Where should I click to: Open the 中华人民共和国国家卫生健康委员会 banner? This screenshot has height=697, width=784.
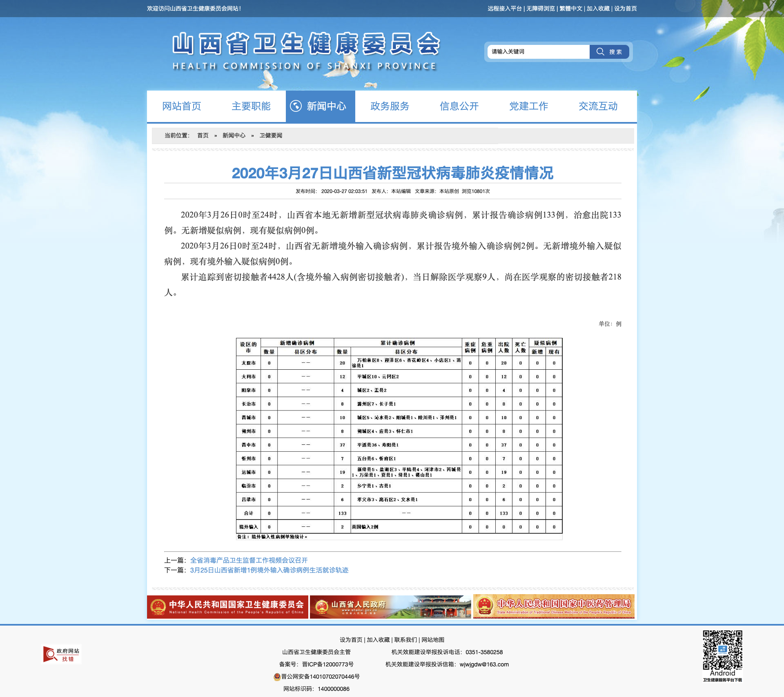point(227,607)
